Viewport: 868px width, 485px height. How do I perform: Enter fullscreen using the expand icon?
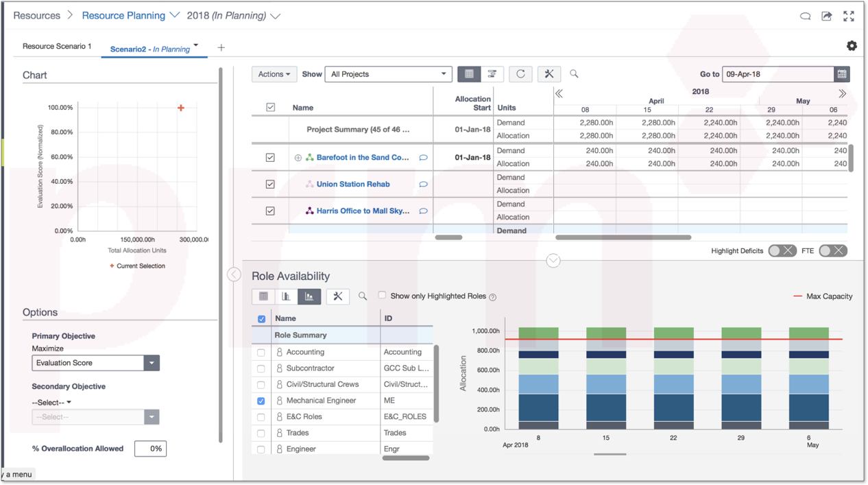click(x=849, y=16)
